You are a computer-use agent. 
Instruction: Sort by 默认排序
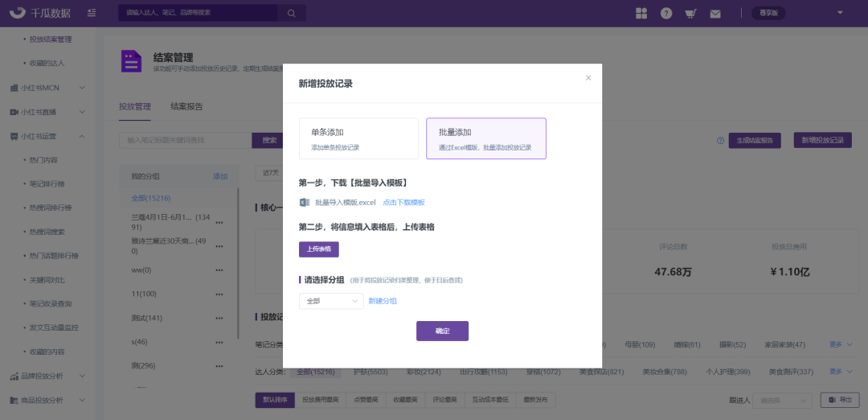275,400
